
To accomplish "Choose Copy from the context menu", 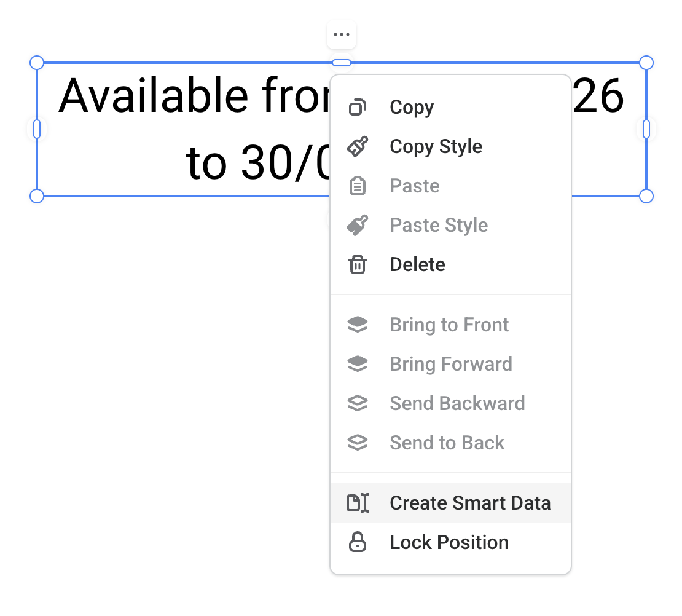I will click(450, 107).
